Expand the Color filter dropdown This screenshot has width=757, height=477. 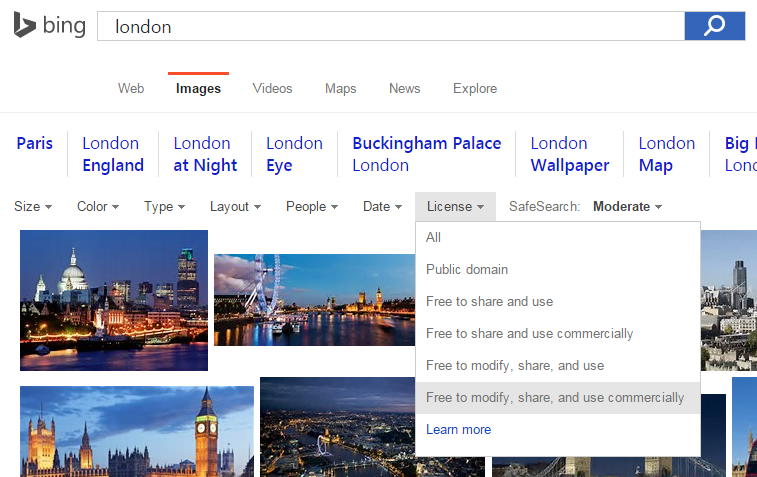coord(98,207)
